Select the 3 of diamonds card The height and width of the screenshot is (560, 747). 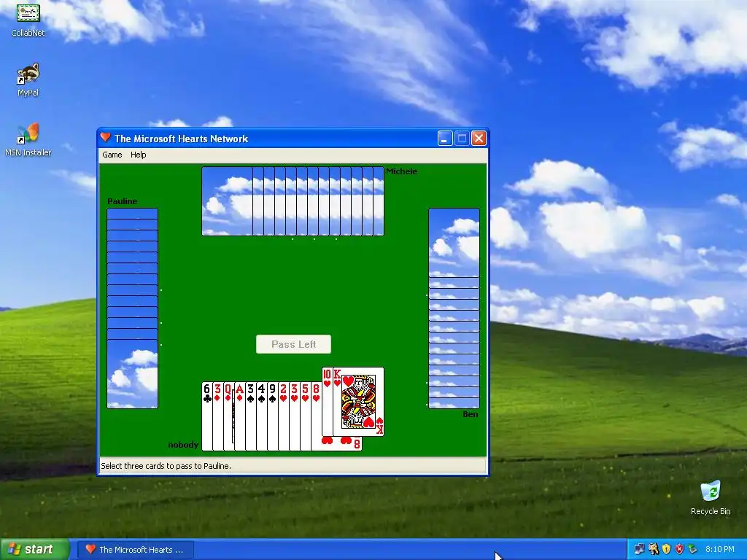[x=217, y=416]
